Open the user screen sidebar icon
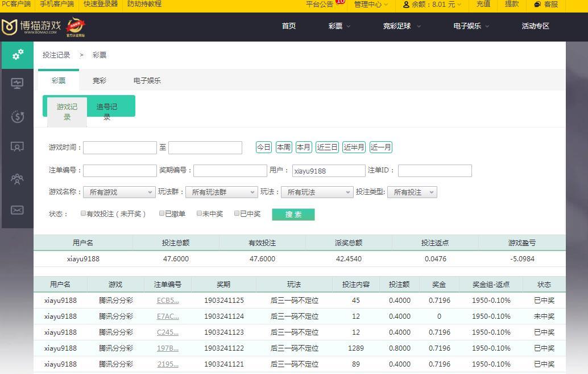This screenshot has width=588, height=374. coord(17,146)
